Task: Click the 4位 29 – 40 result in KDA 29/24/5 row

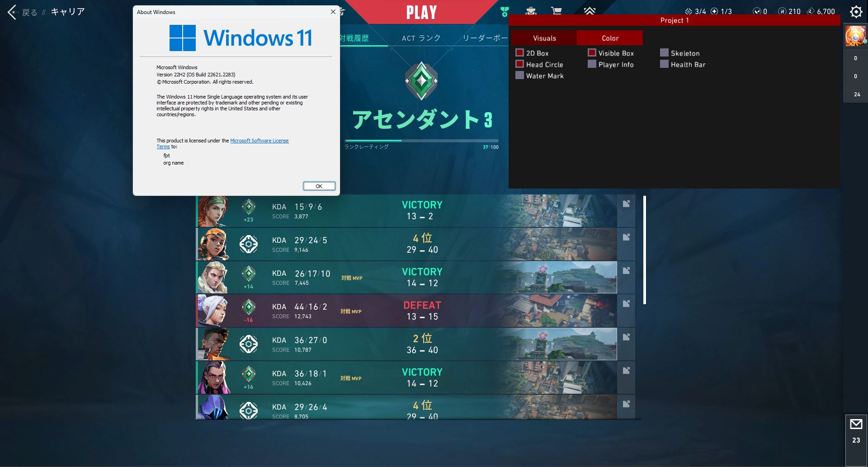Action: [422, 244]
